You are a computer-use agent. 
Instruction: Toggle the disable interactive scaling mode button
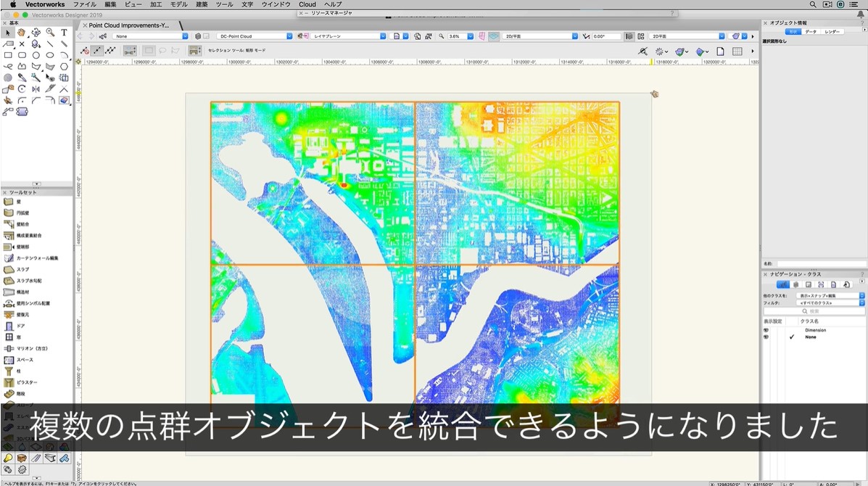pyautogui.click(x=85, y=51)
